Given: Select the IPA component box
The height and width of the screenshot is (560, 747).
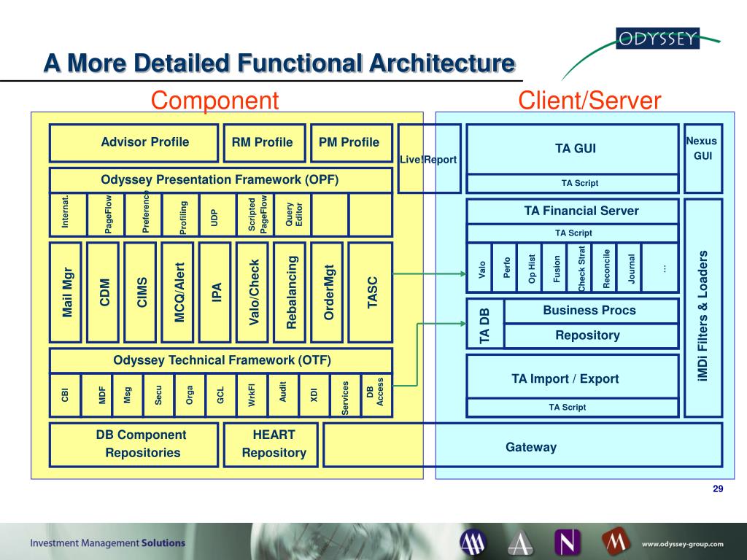Looking at the screenshot, I should 214,292.
